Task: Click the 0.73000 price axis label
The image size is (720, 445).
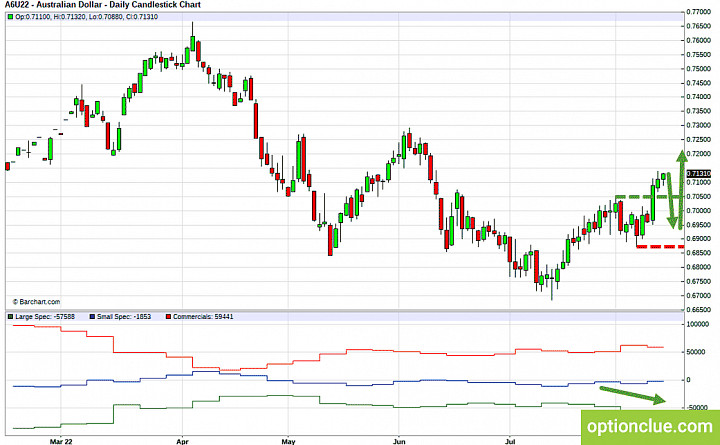Action: tap(699, 125)
